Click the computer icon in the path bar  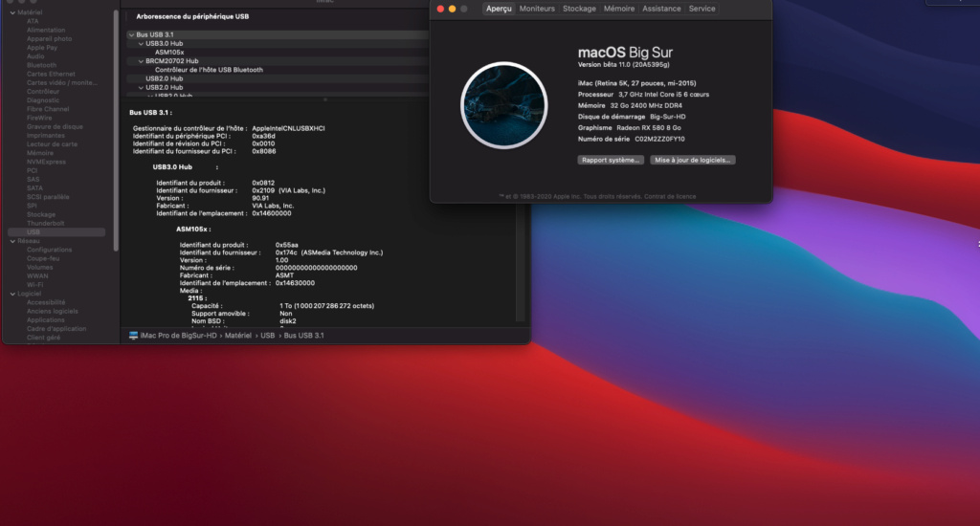(x=133, y=336)
